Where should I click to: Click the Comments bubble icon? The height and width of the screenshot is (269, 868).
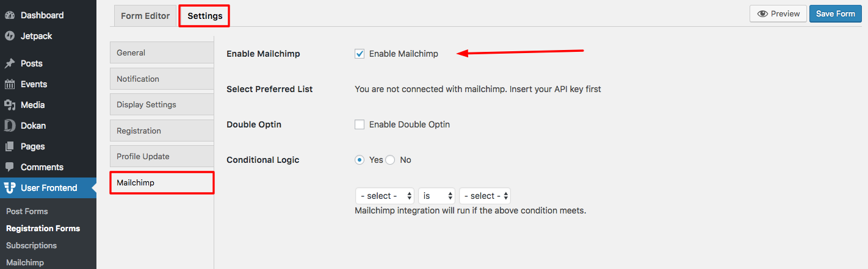pyautogui.click(x=10, y=167)
